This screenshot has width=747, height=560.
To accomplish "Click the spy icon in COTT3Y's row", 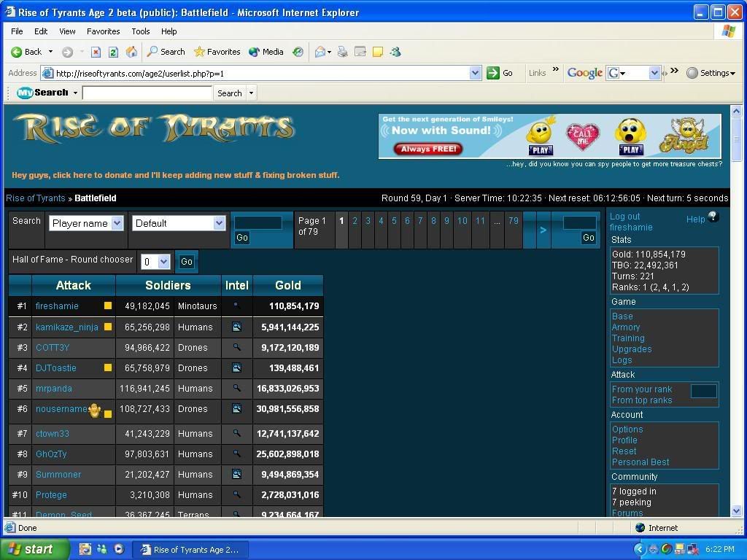I will (237, 347).
